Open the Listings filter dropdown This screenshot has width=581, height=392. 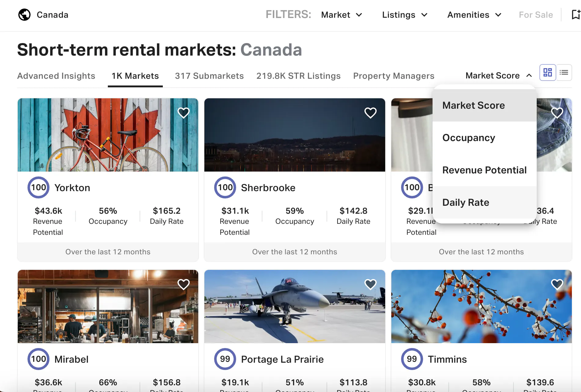coord(405,15)
